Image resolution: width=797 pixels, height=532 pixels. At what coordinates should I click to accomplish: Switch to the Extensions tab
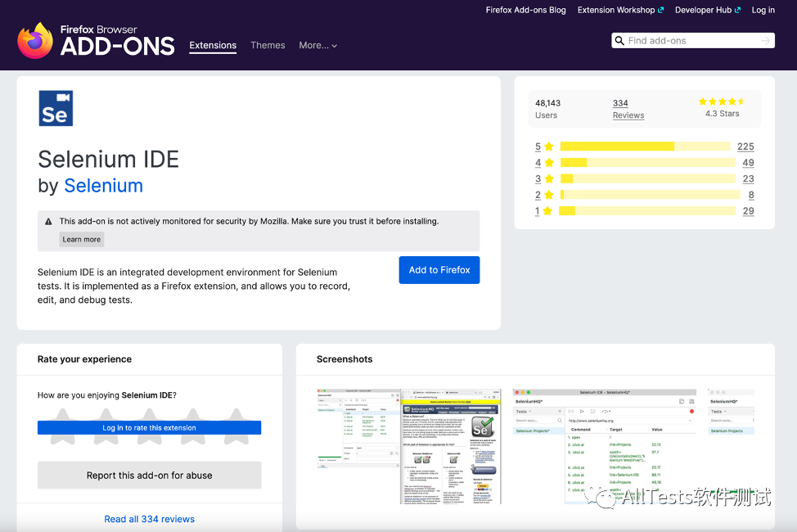(213, 45)
